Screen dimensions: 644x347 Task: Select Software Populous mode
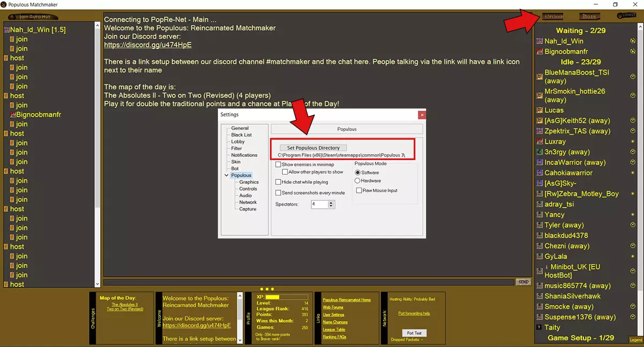point(358,172)
